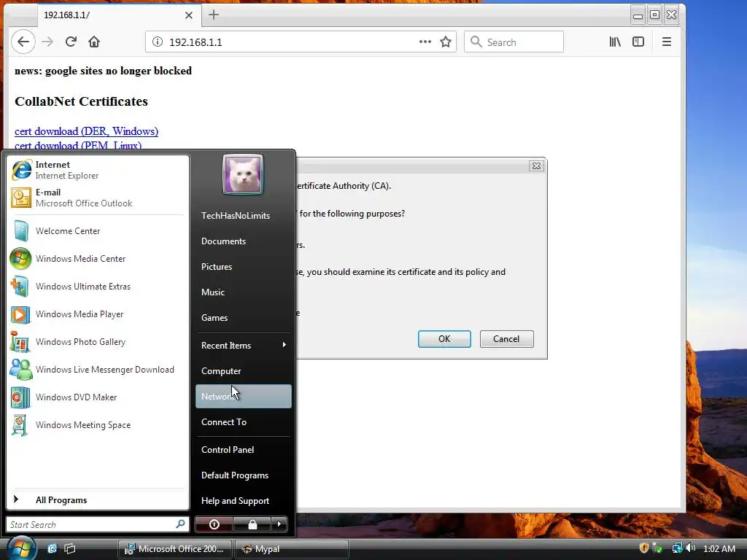
Task: Open Connect To in Start menu
Action: [x=243, y=422]
